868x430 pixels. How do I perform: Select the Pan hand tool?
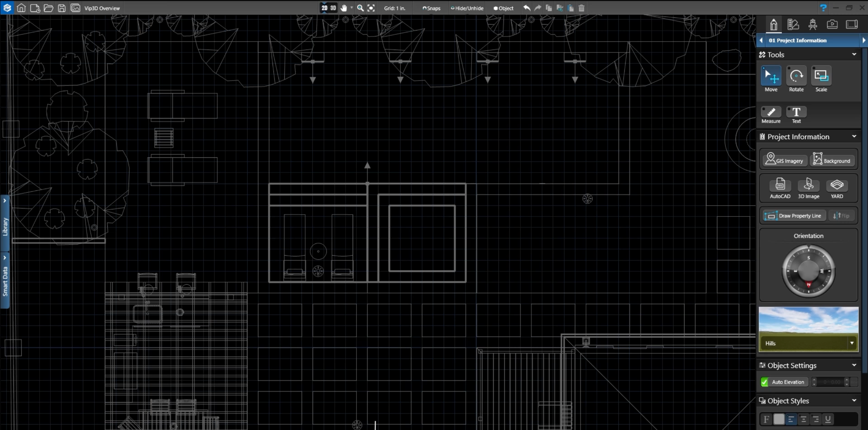tap(344, 8)
